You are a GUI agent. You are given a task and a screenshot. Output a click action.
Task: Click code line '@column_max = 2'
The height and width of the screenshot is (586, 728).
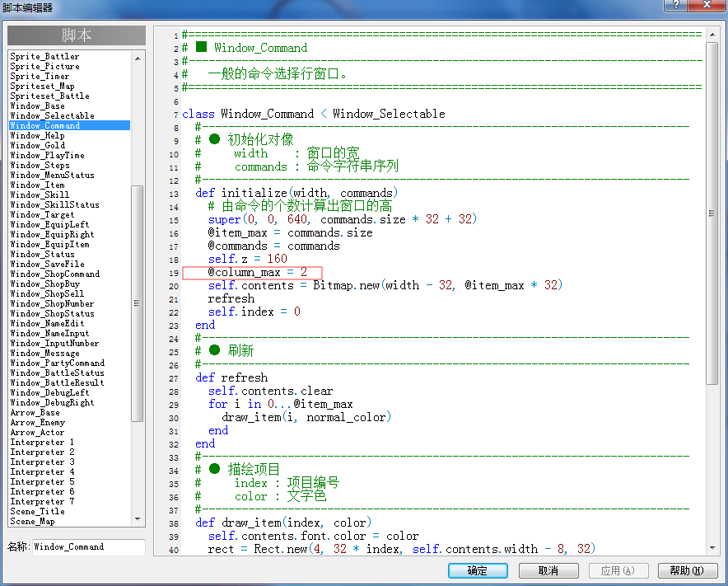tap(257, 272)
